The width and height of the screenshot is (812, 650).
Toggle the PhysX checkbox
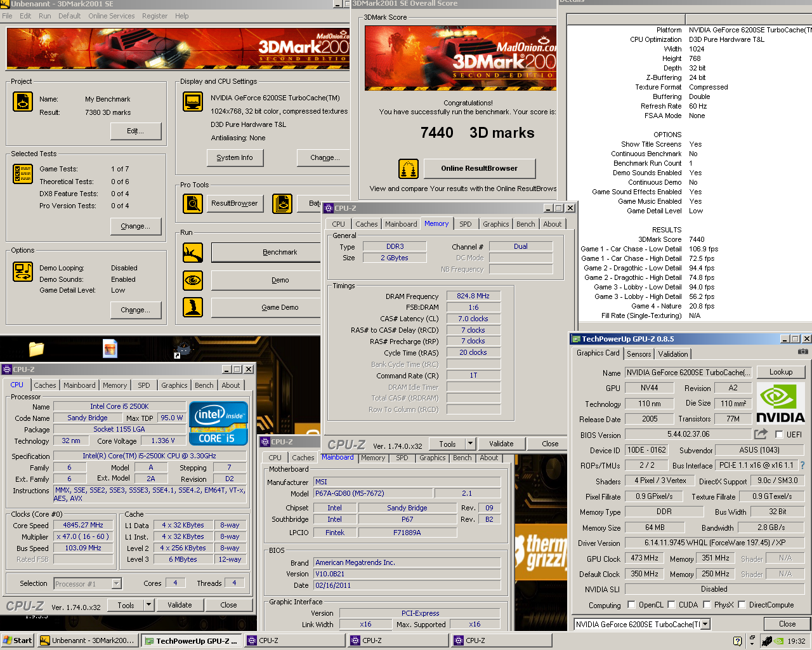click(x=707, y=604)
